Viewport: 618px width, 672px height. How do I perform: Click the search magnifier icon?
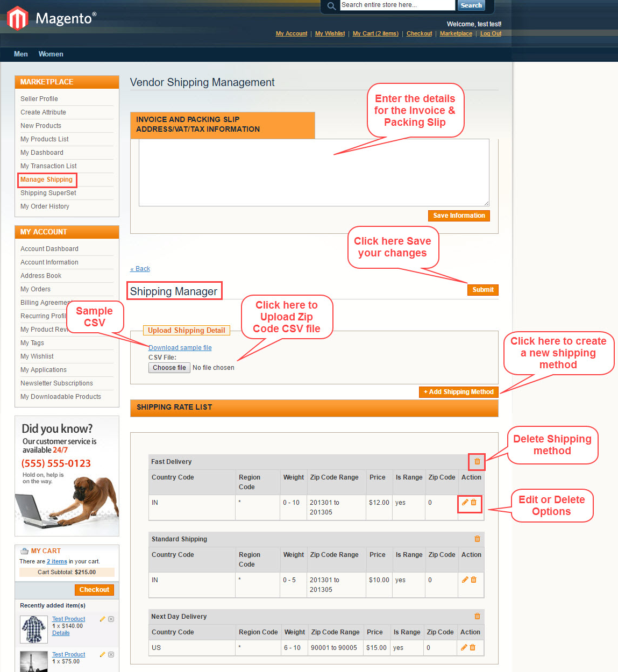[x=331, y=6]
